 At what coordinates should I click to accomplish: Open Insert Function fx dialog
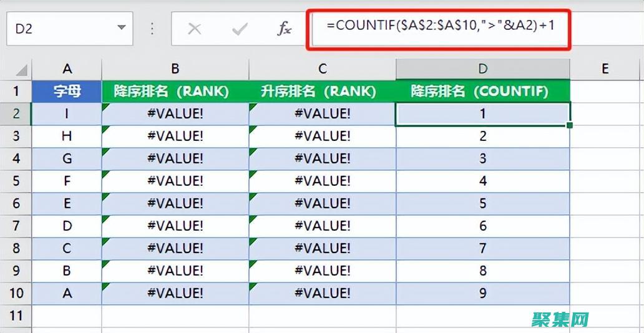coord(284,29)
